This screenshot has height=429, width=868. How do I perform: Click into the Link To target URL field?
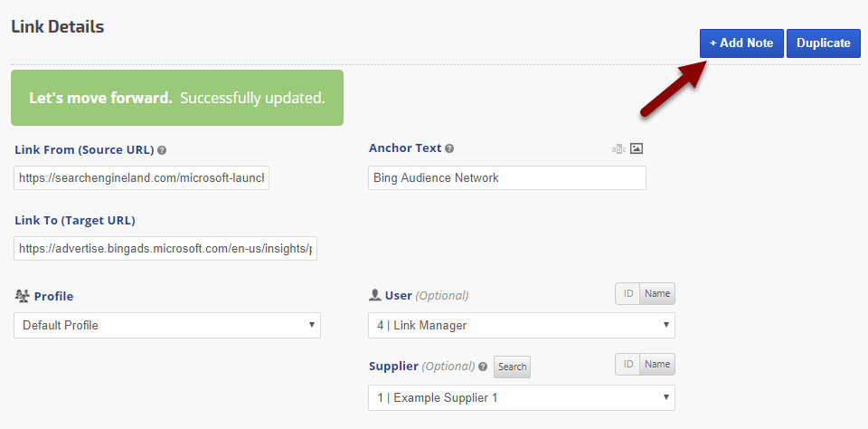(x=165, y=248)
